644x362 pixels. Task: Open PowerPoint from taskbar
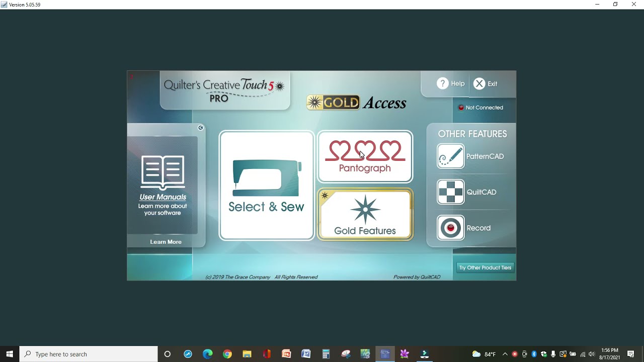tap(286, 354)
